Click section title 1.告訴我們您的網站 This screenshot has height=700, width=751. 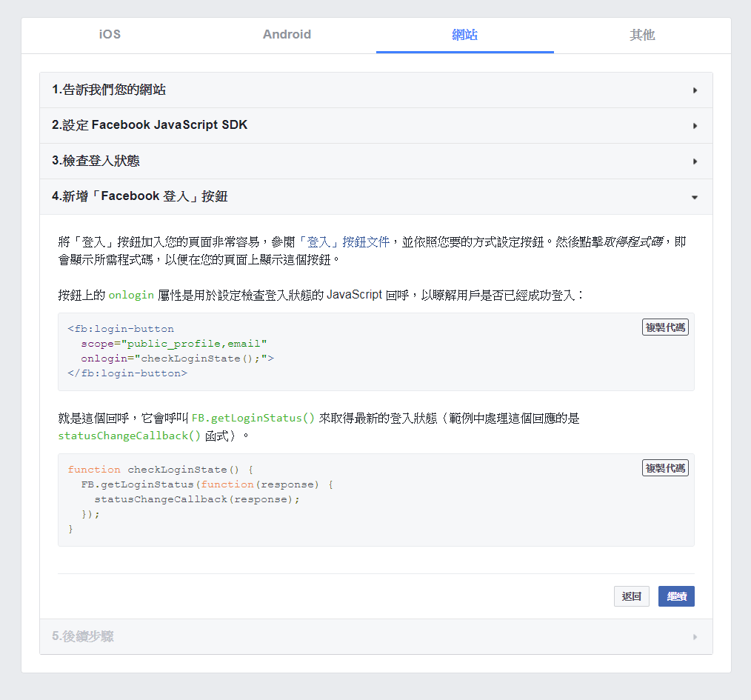pos(109,90)
